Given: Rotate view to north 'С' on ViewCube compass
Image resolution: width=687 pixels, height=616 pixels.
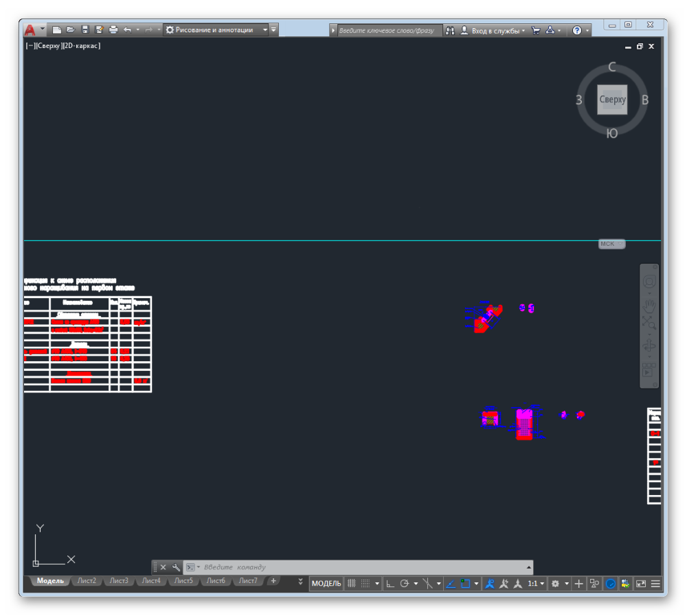Looking at the screenshot, I should tap(612, 67).
